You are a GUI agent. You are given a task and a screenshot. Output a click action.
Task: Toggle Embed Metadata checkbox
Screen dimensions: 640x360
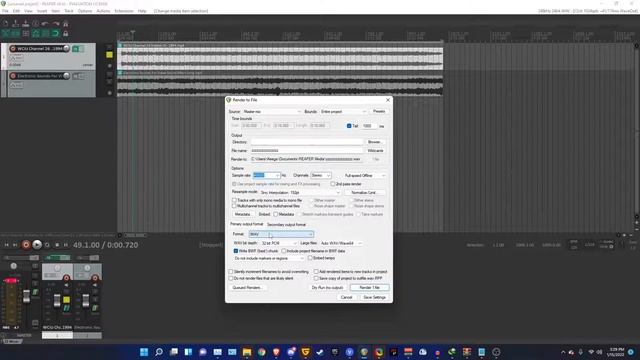point(276,214)
